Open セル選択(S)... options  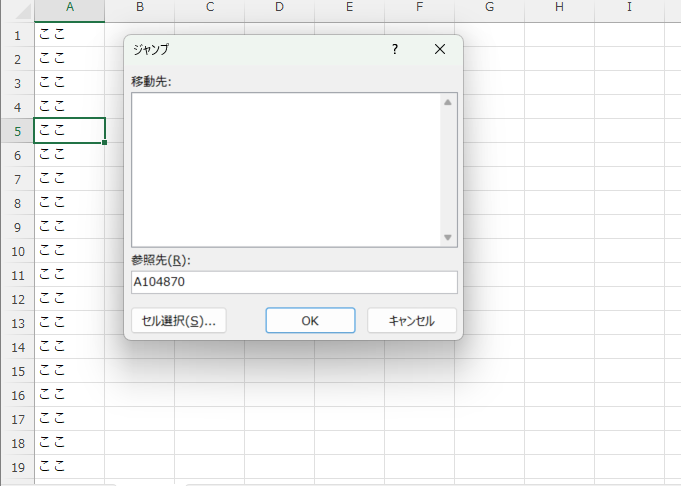(179, 321)
